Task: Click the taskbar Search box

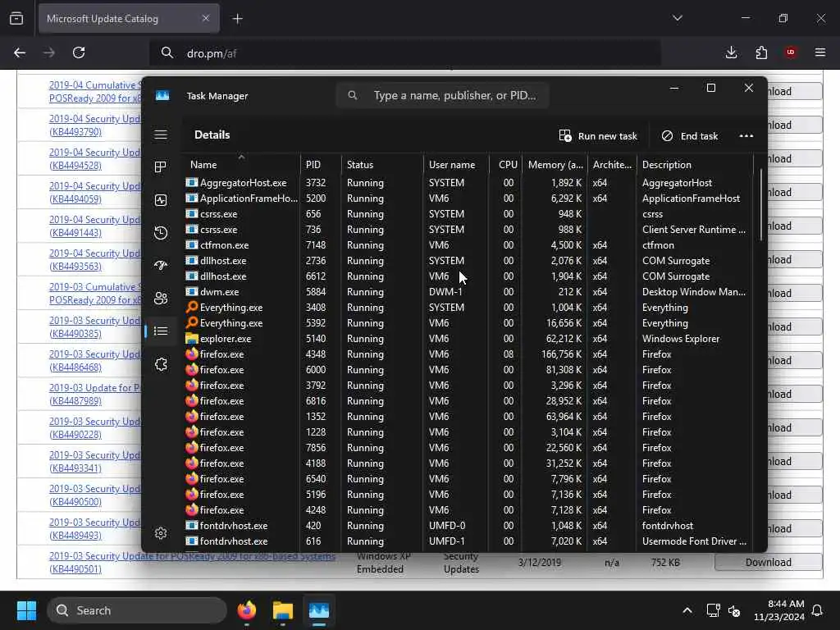Action: click(137, 610)
